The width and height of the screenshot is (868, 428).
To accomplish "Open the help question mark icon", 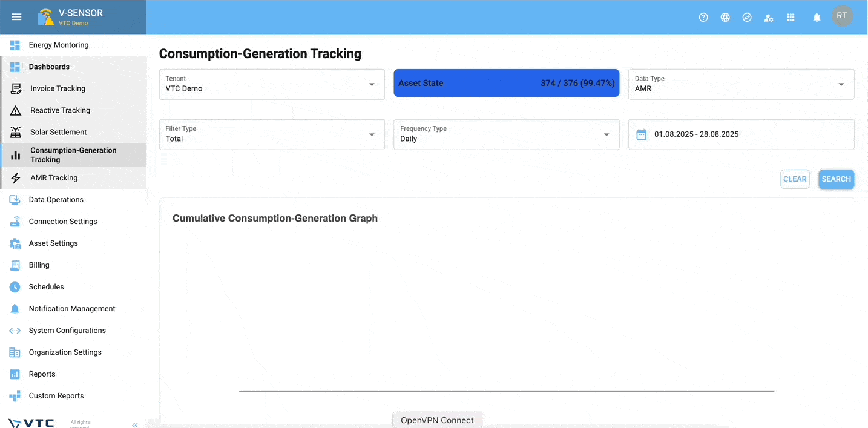I will pyautogui.click(x=703, y=18).
